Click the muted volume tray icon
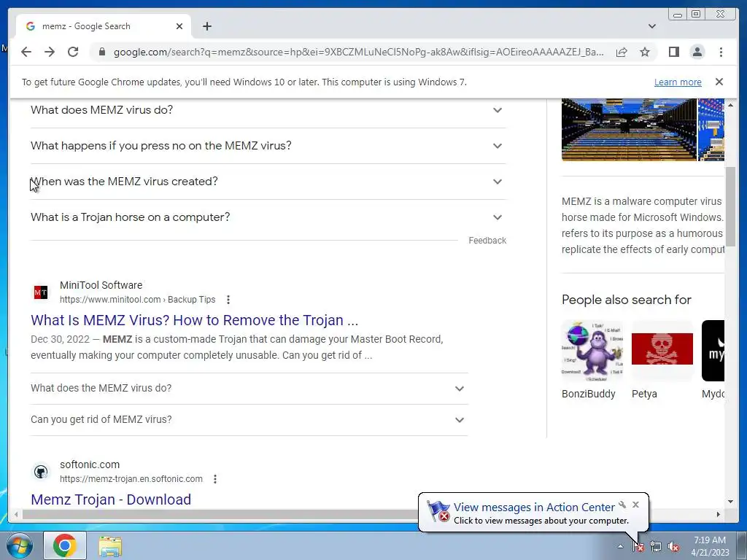The height and width of the screenshot is (560, 747). [673, 547]
